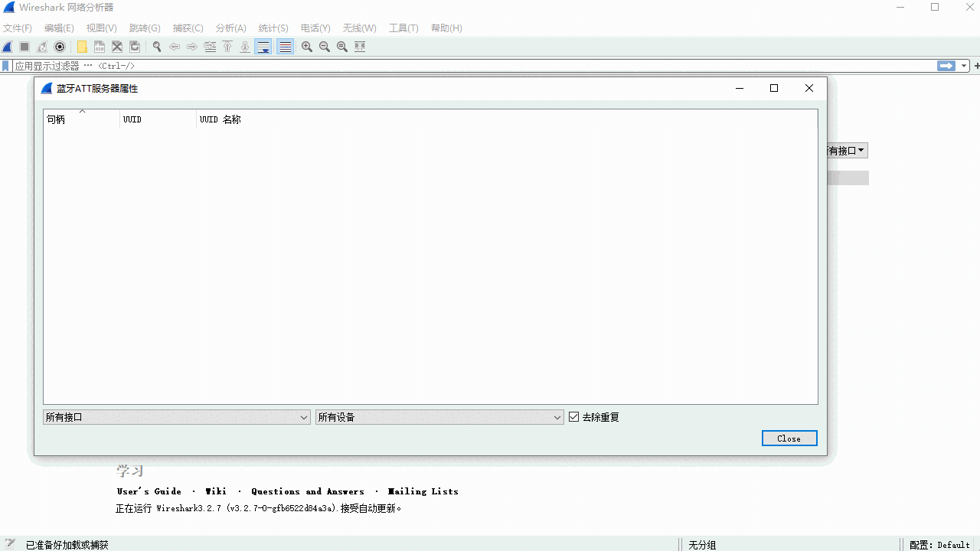980x551 pixels.
Task: Click the go to previous packet arrow icon
Action: (175, 46)
